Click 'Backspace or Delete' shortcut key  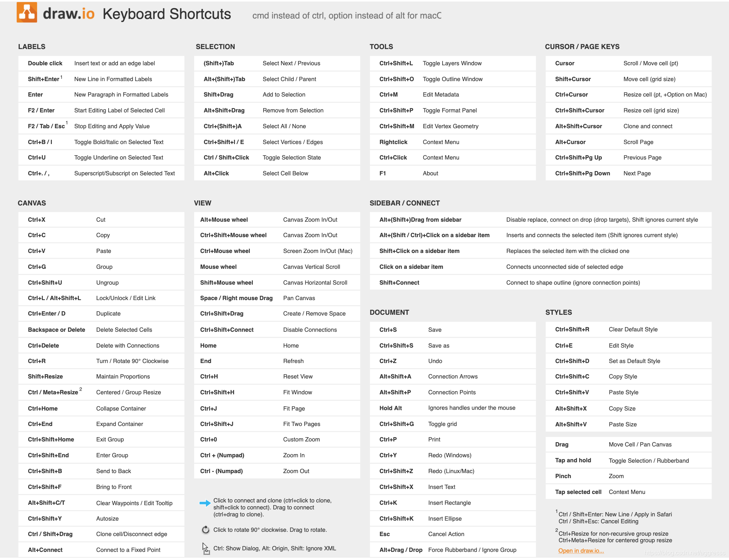(x=56, y=330)
